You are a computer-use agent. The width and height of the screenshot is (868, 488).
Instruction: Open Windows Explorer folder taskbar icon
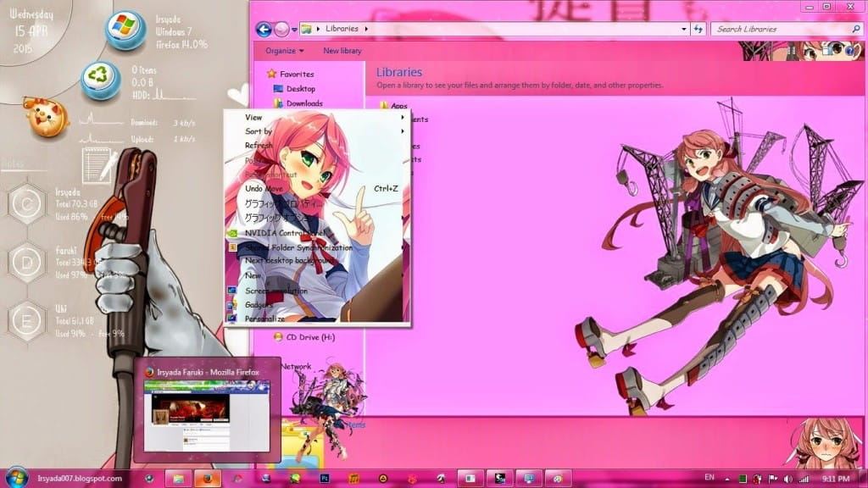click(x=178, y=479)
